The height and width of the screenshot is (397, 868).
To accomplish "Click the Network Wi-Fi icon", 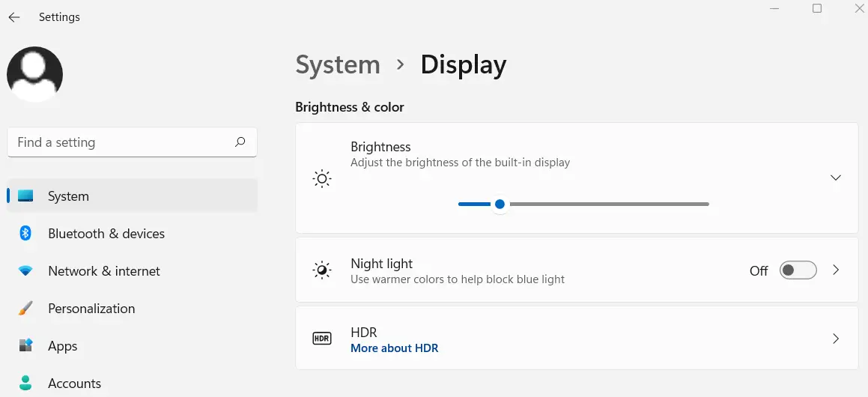I will pos(25,271).
